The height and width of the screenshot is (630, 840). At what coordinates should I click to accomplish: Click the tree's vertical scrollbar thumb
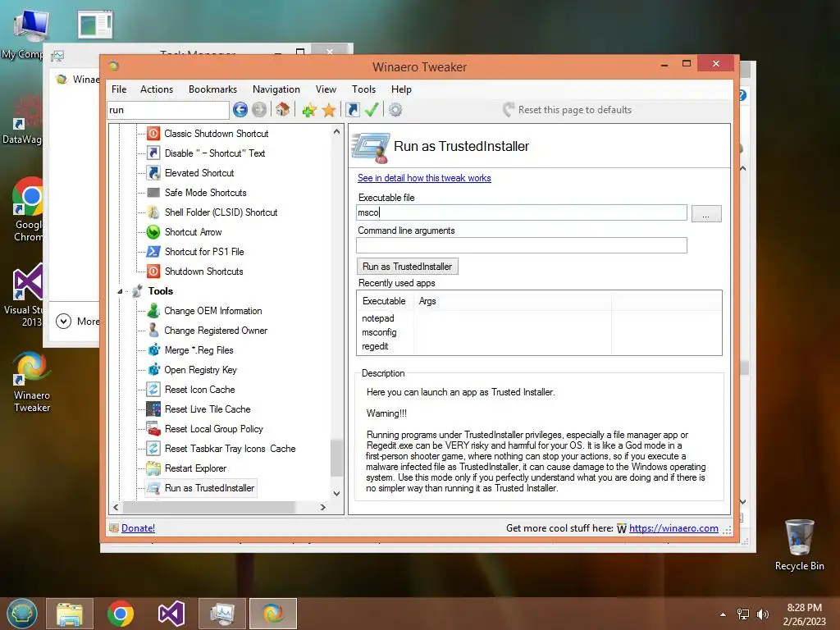click(x=336, y=458)
